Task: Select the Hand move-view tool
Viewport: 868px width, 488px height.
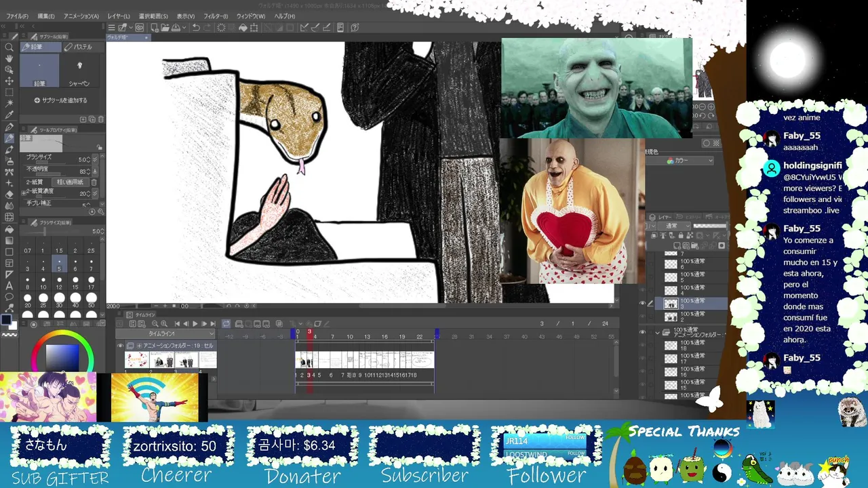Action: [x=9, y=58]
